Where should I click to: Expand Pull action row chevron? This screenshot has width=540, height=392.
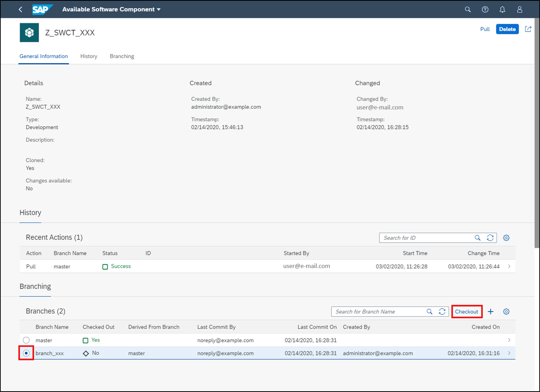(x=509, y=266)
